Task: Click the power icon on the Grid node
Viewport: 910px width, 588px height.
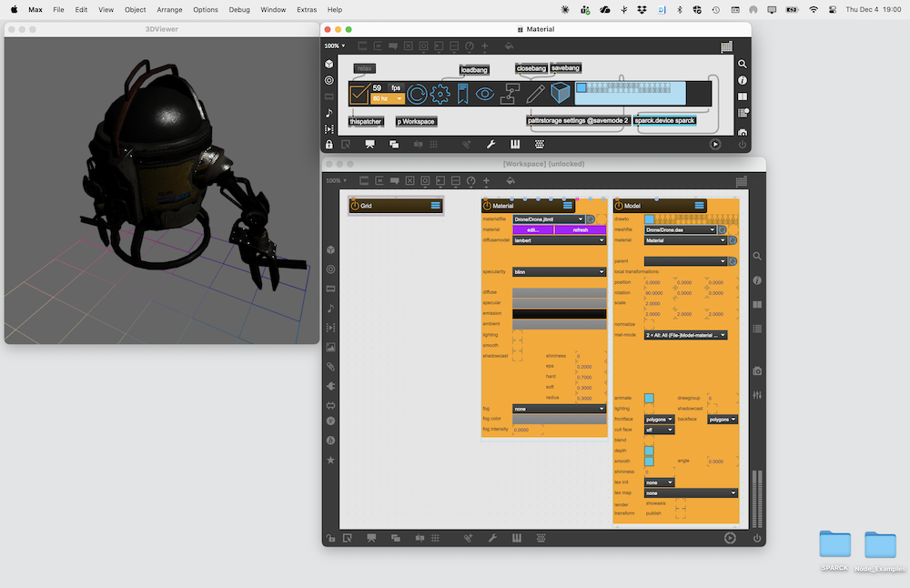Action: [355, 207]
